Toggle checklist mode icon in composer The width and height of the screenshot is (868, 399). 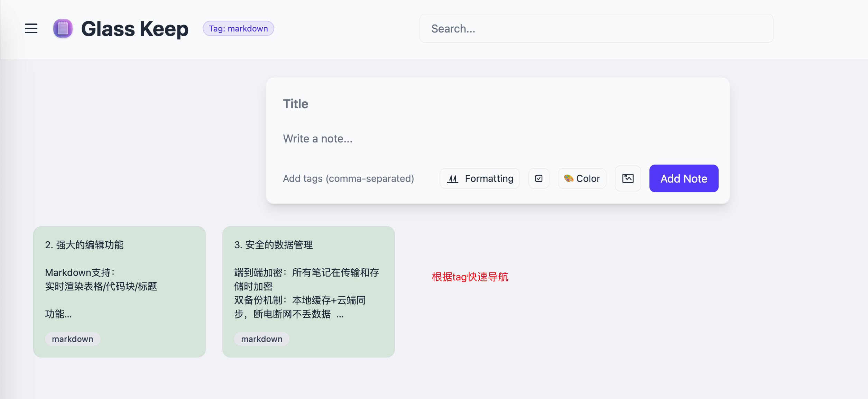click(x=539, y=178)
